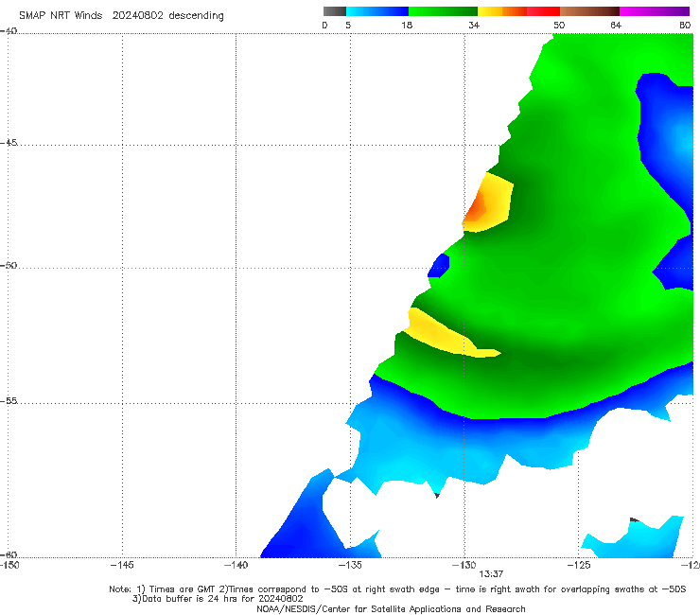Click the orange high-wind core near -47 latitude

(477, 207)
